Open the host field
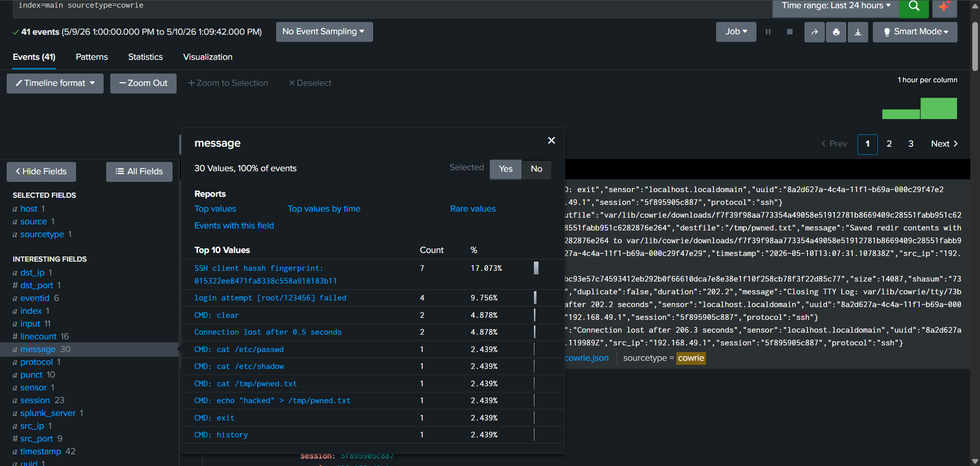Screen dimensions: 980x466 click(x=29, y=209)
